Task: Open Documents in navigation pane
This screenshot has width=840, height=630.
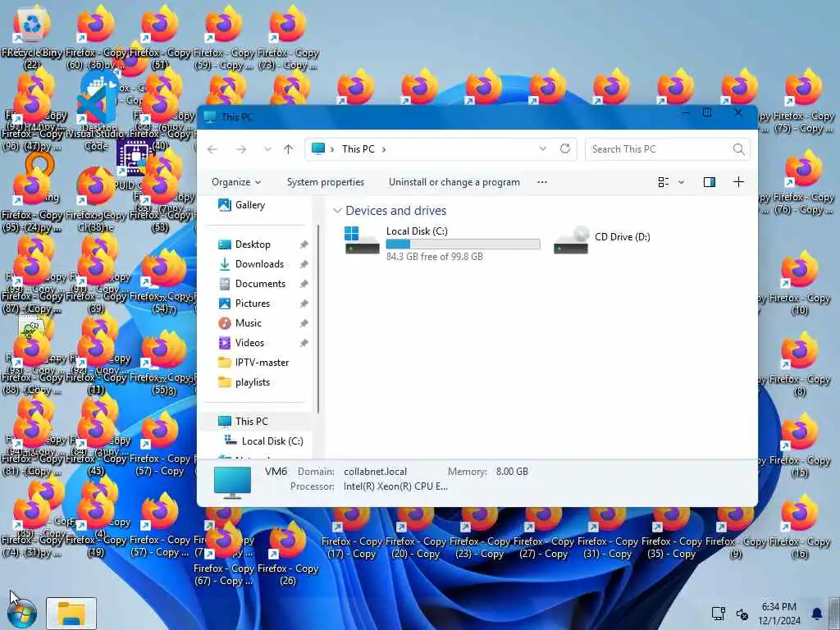Action: coord(260,284)
